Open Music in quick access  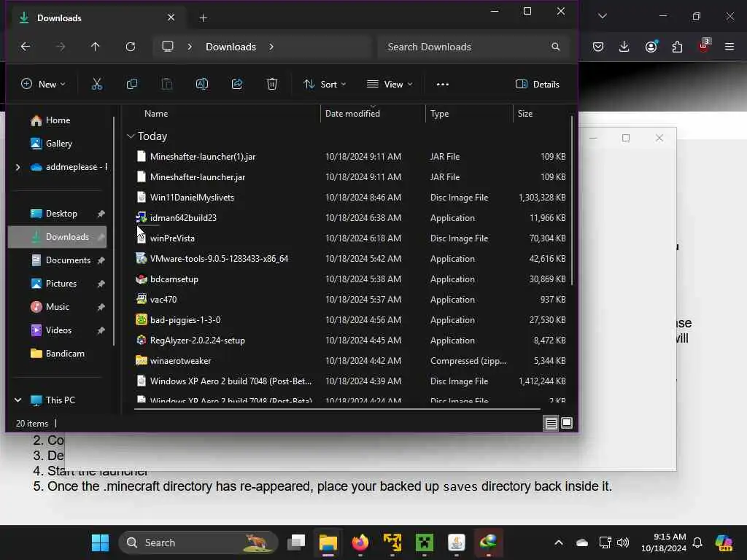tap(57, 307)
